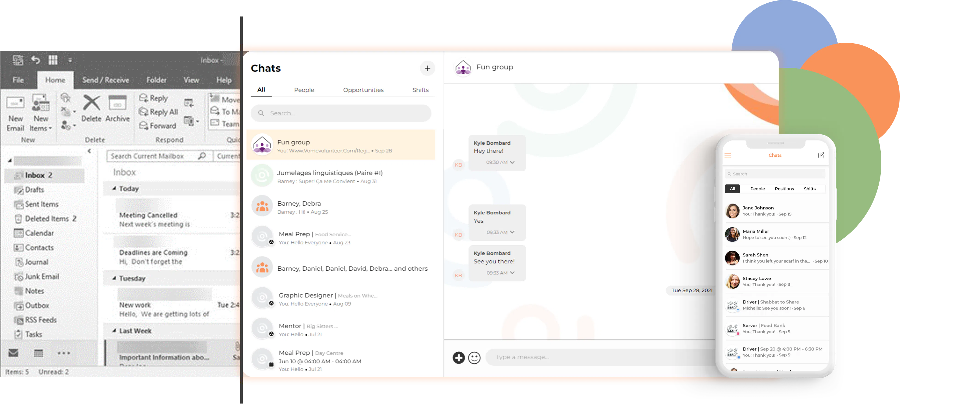Switch to the People tab in Chats
980x416 pixels.
(304, 90)
